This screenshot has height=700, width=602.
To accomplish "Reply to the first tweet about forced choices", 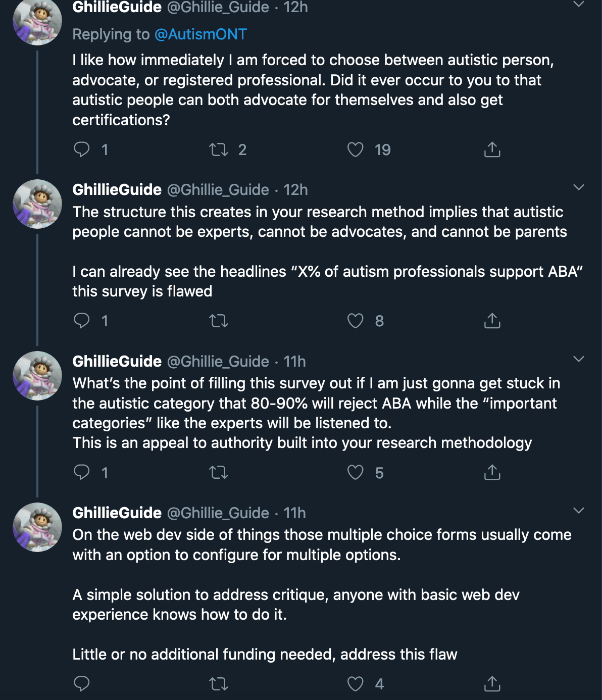I will (82, 149).
